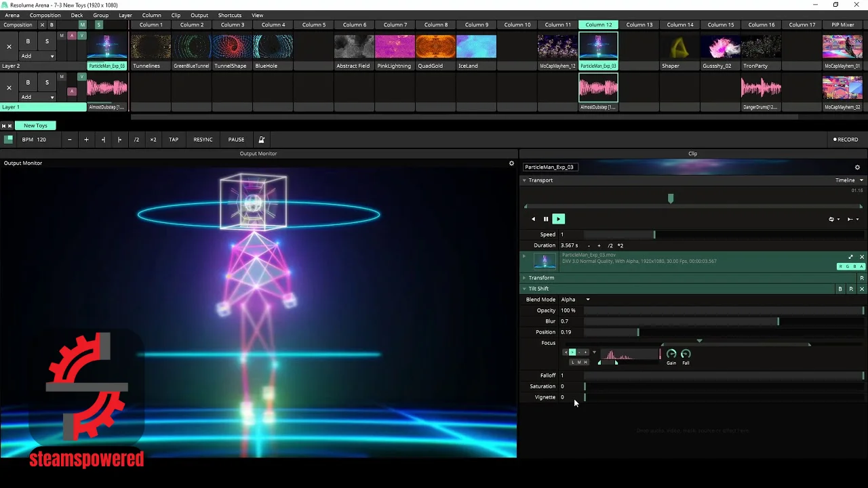Click the PAUSE tempo button
The width and height of the screenshot is (868, 488).
236,140
